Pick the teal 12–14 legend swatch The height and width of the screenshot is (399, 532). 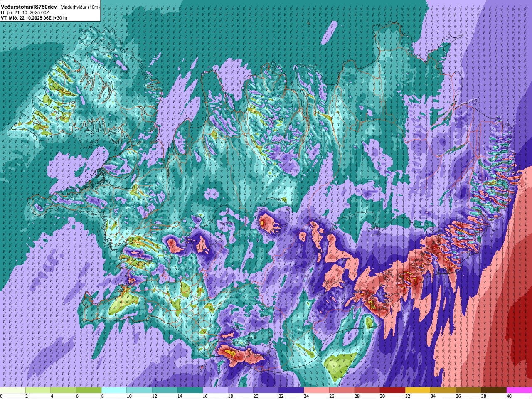[x=165, y=390]
